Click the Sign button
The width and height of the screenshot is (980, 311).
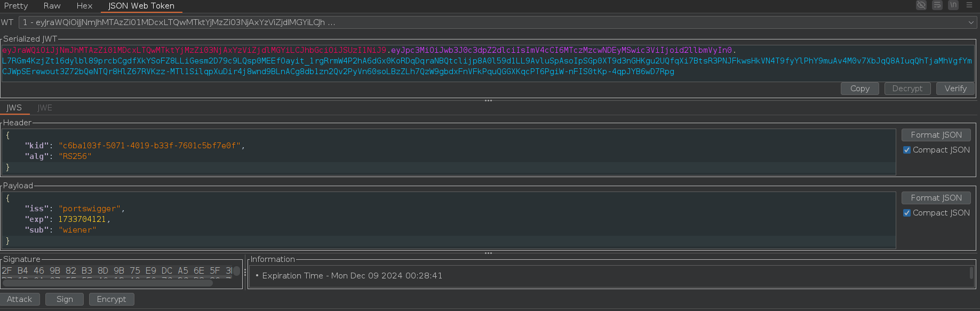coord(65,299)
